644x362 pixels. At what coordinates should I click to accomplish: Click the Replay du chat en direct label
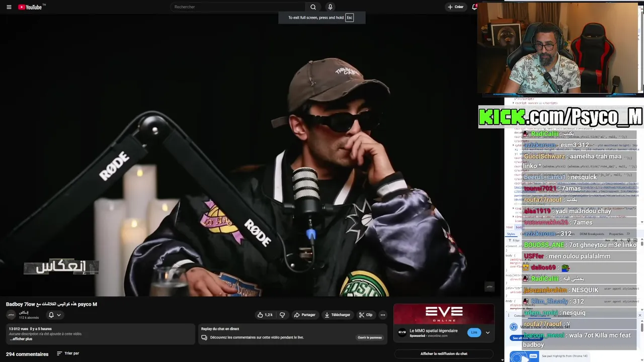(x=220, y=329)
